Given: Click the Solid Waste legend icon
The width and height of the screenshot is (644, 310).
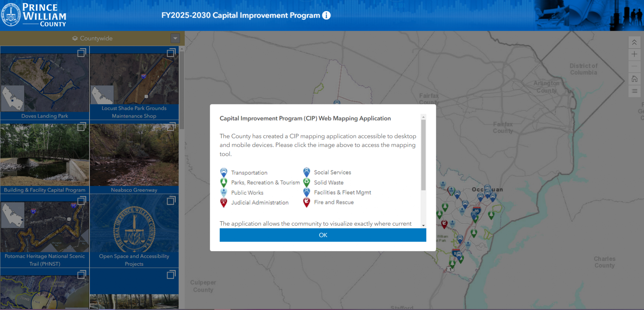Looking at the screenshot, I should pos(306,182).
